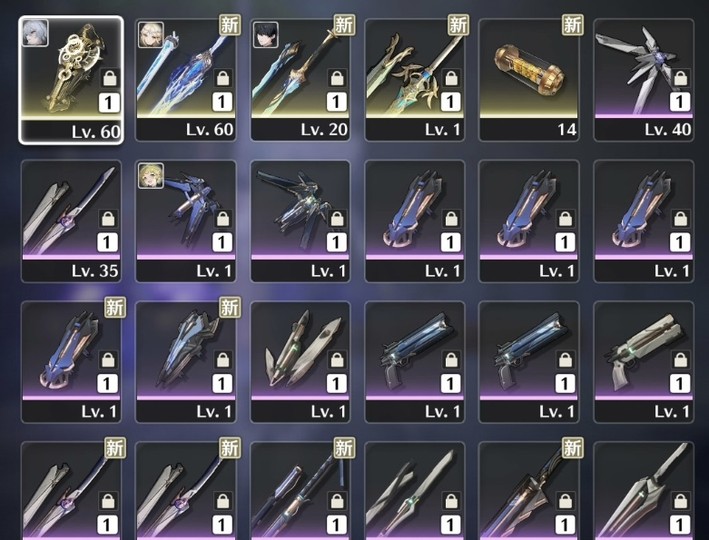Click the blonde girl portrait on the Lv. 1 rectifier
The image size is (709, 540).
[x=151, y=175]
